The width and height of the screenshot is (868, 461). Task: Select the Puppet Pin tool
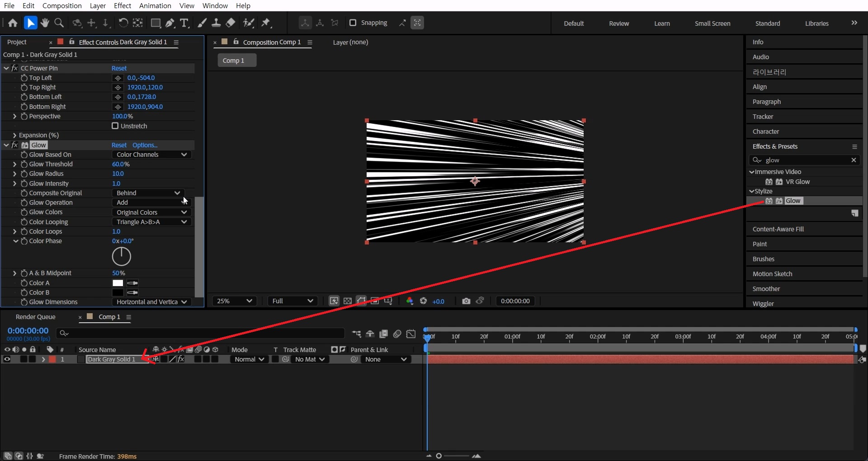click(x=266, y=23)
